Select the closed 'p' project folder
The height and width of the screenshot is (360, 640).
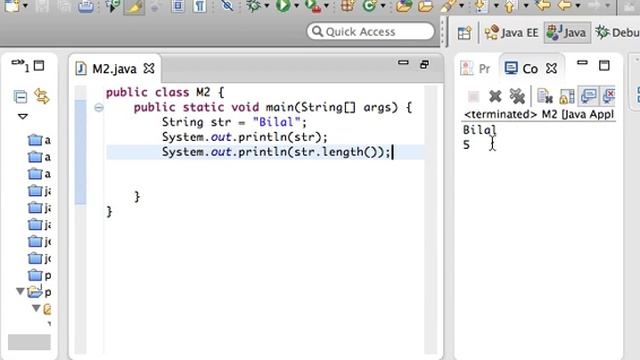coord(39,276)
